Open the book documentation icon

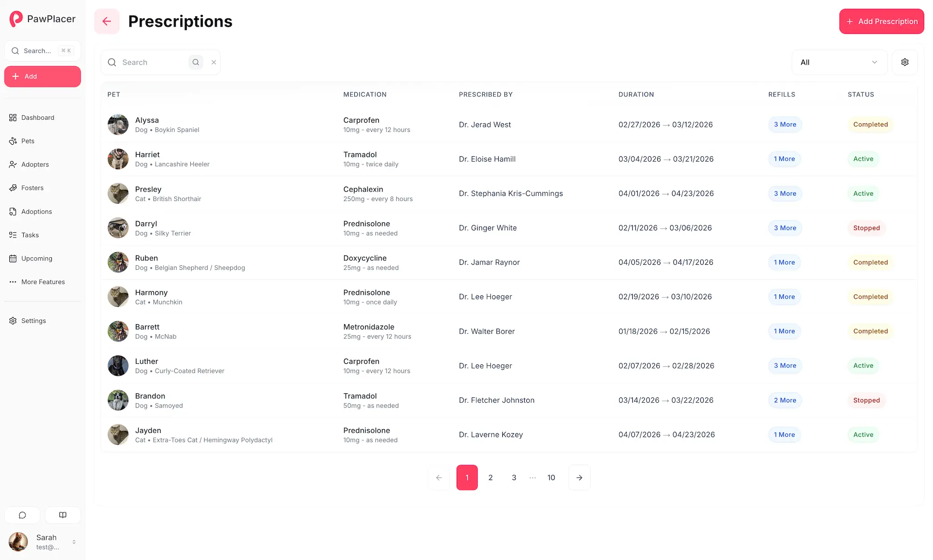pyautogui.click(x=63, y=515)
